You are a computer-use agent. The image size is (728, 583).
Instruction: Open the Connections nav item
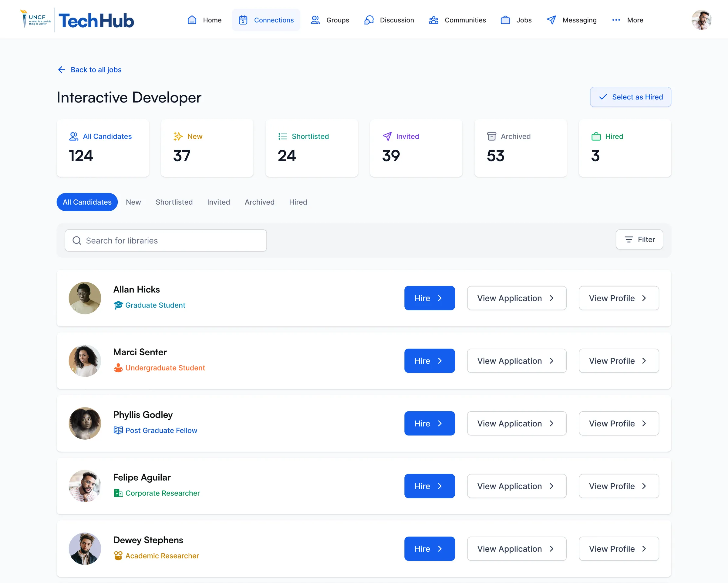pyautogui.click(x=266, y=20)
